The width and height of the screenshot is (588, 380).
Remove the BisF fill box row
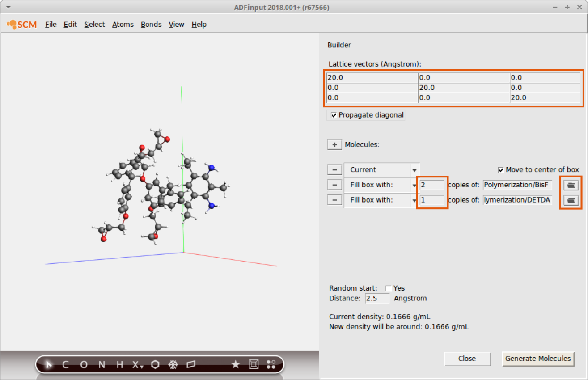pos(334,185)
